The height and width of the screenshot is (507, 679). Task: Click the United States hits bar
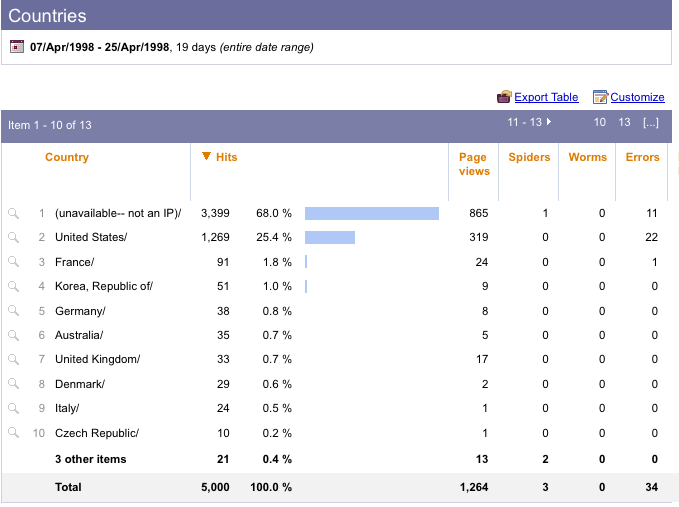click(330, 237)
